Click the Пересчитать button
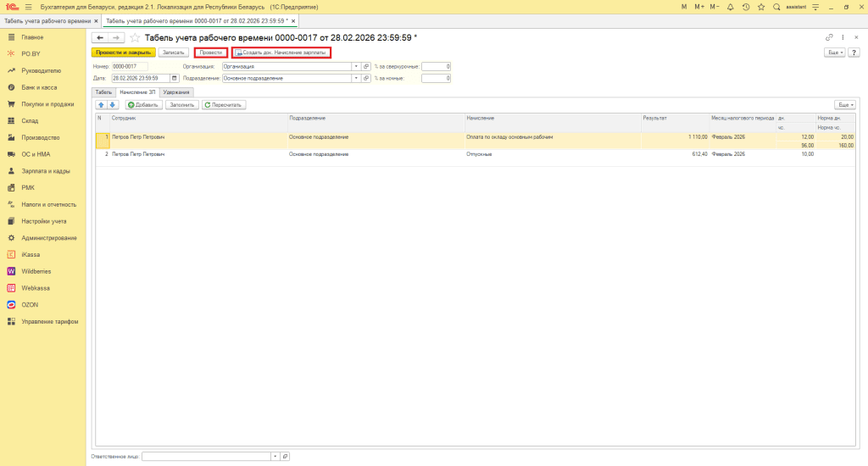Image resolution: width=868 pixels, height=466 pixels. coord(224,105)
